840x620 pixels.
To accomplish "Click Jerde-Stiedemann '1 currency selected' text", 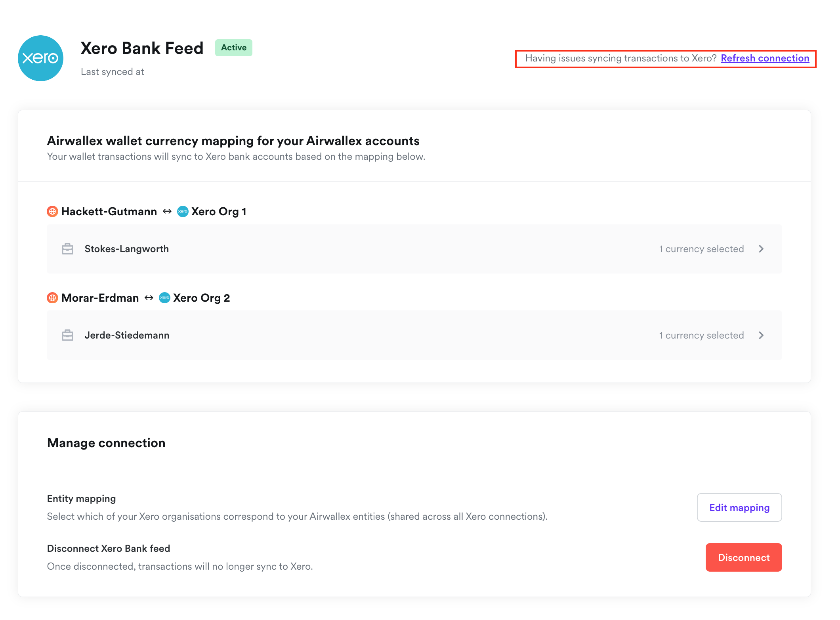I will 701,335.
